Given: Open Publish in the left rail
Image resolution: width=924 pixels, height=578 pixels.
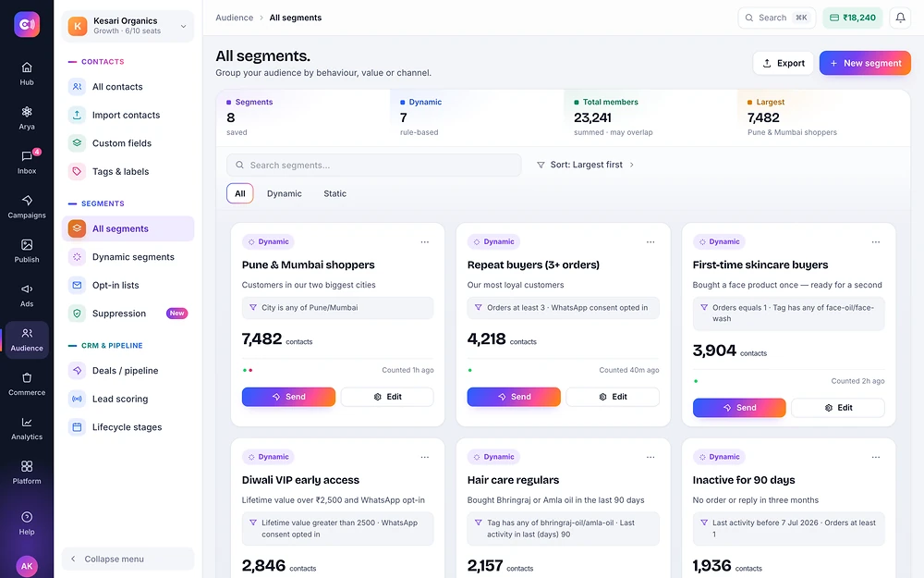Looking at the screenshot, I should point(27,251).
